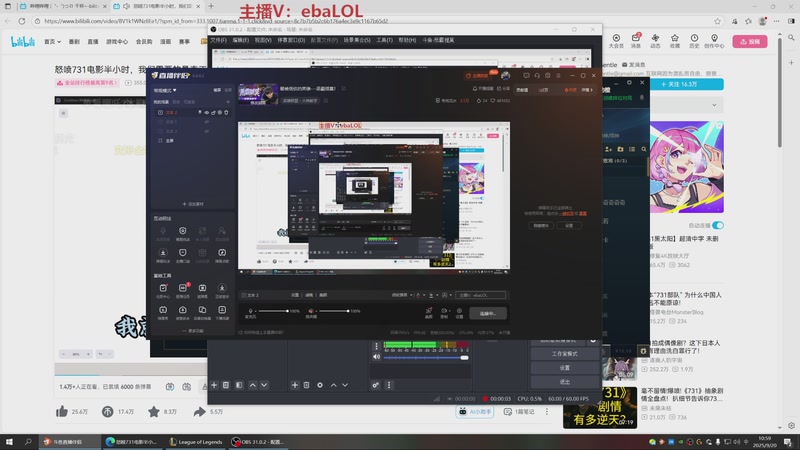Open the bilibili creator center bulb icon
The height and width of the screenshot is (450, 800).
(x=714, y=41)
